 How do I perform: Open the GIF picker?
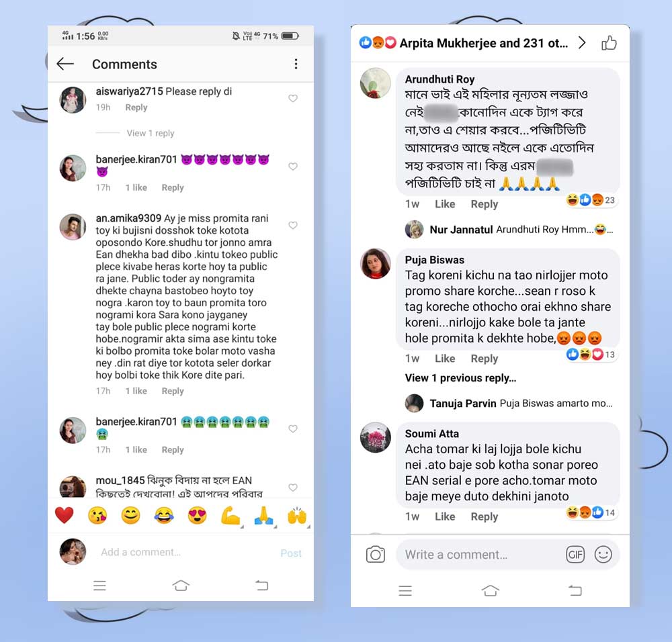(575, 555)
